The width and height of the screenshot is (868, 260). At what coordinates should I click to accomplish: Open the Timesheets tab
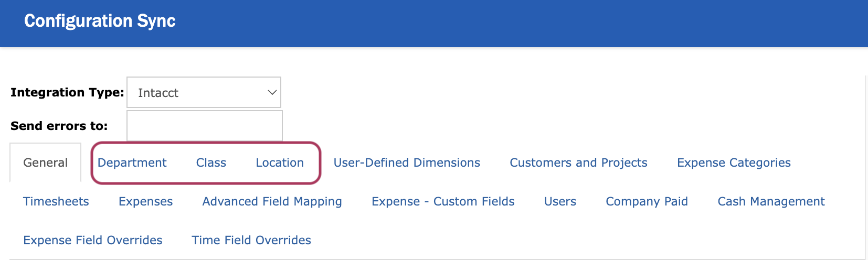click(x=56, y=202)
